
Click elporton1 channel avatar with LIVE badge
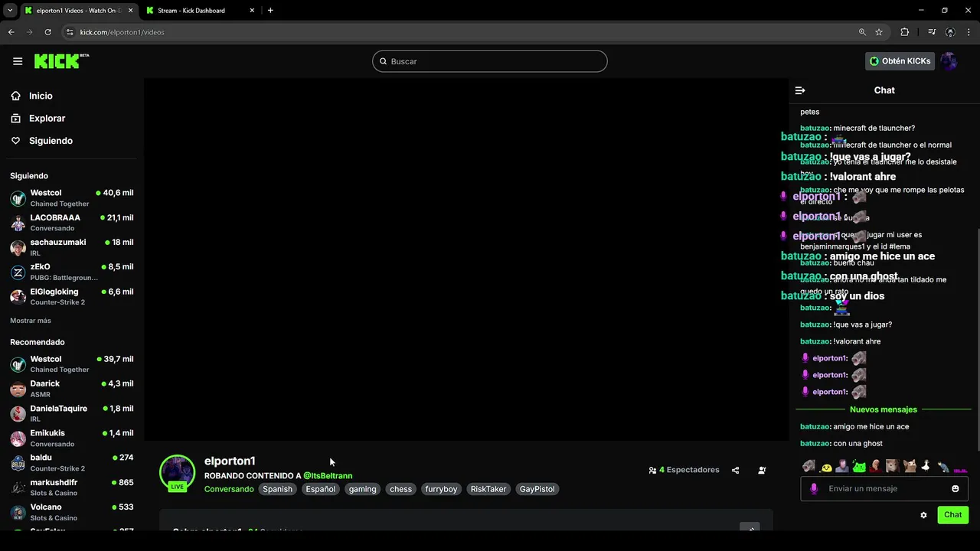pos(177,472)
